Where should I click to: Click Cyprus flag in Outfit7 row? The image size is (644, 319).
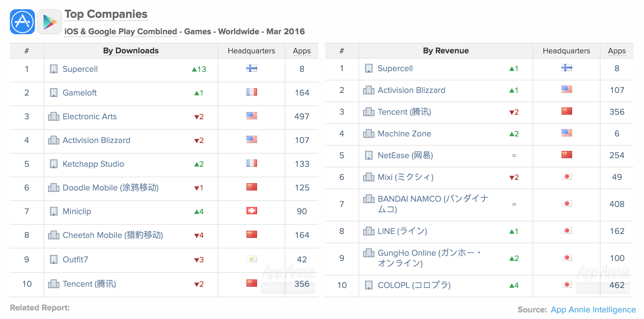tap(252, 259)
